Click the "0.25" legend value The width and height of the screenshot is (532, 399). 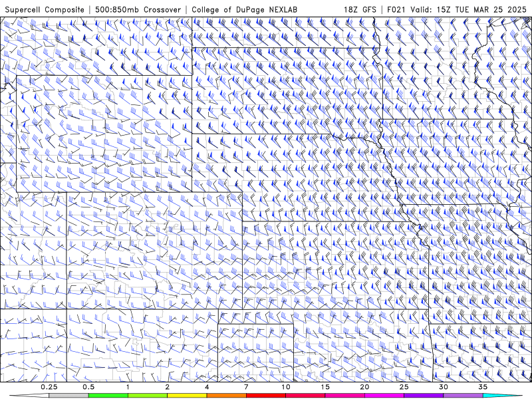tap(49, 387)
